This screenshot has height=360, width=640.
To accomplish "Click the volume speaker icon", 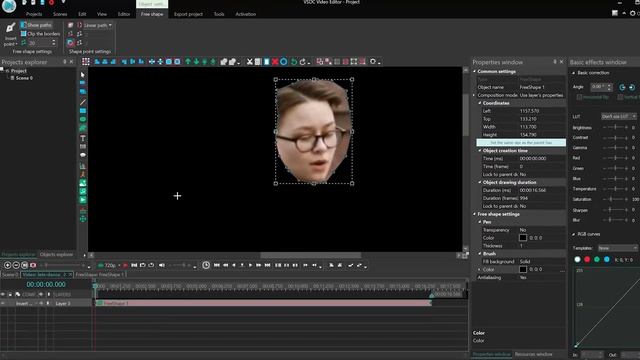I will [162, 265].
